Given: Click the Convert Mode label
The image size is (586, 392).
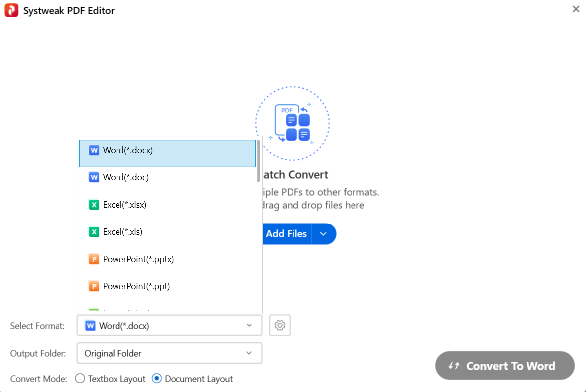Looking at the screenshot, I should pos(39,379).
